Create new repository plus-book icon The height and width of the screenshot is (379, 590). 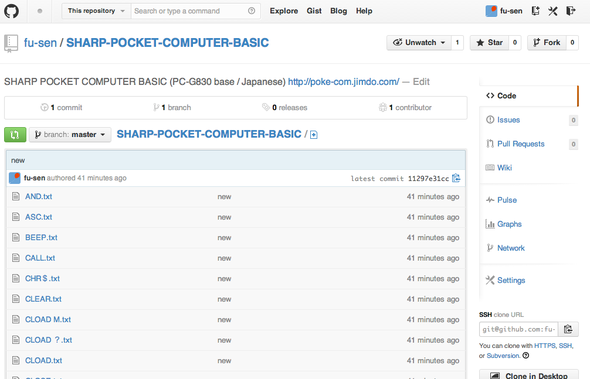click(x=535, y=11)
